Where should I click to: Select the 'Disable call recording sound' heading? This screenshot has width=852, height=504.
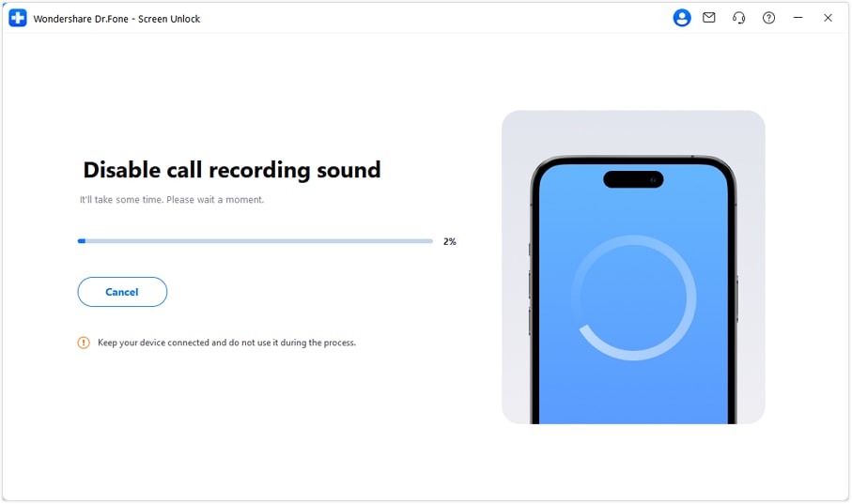(x=232, y=170)
